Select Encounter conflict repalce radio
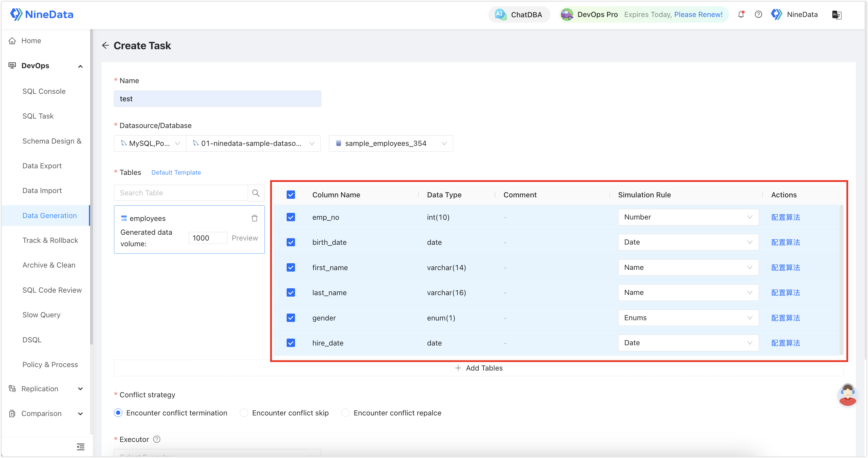This screenshot has width=868, height=458. click(345, 413)
